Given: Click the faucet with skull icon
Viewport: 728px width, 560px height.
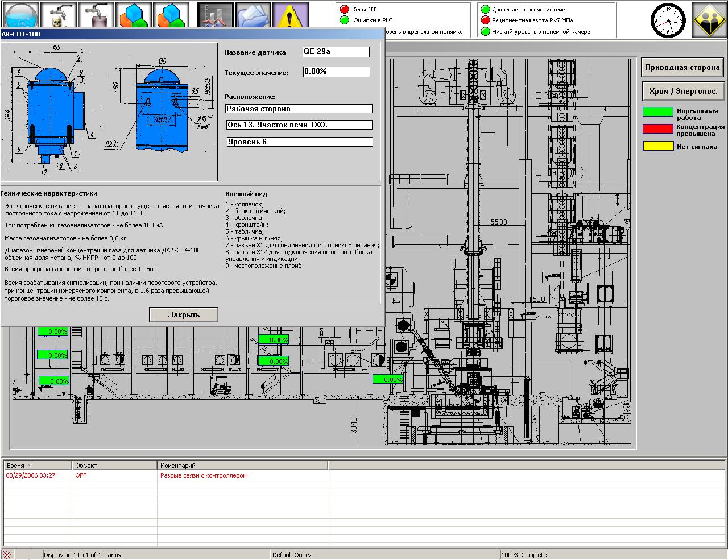Looking at the screenshot, I should click(58, 14).
